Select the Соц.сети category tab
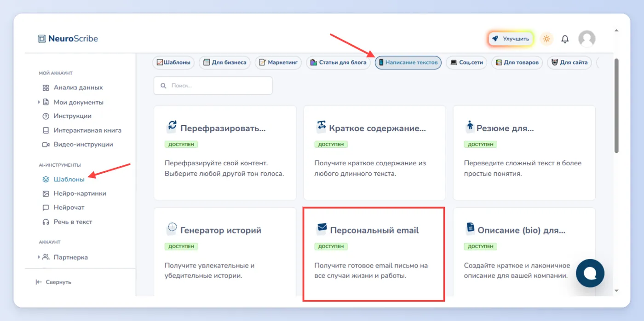Viewport: 644px width, 321px height. [x=466, y=63]
